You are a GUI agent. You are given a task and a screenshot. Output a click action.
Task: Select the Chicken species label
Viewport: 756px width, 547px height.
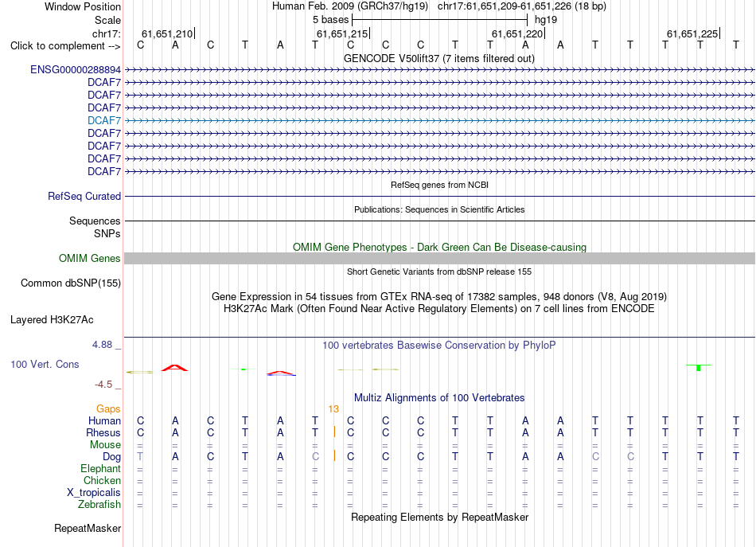click(x=102, y=480)
